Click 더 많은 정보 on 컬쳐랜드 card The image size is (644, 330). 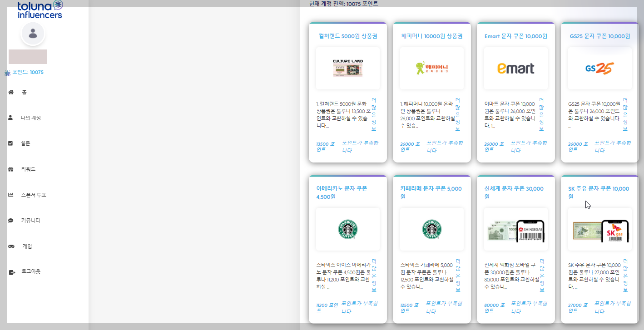374,114
